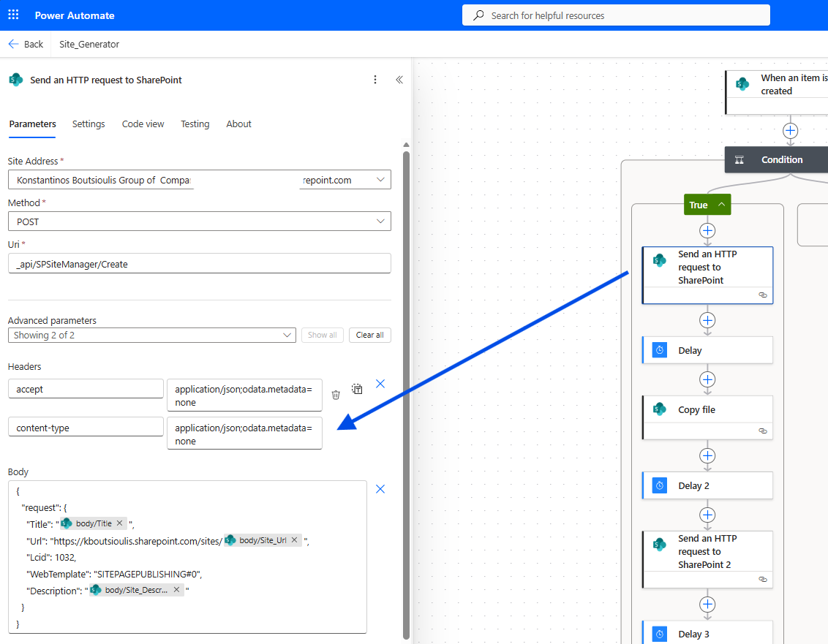Viewport: 828px width, 644px height.
Task: Collapse the True branch
Action: (x=721, y=205)
